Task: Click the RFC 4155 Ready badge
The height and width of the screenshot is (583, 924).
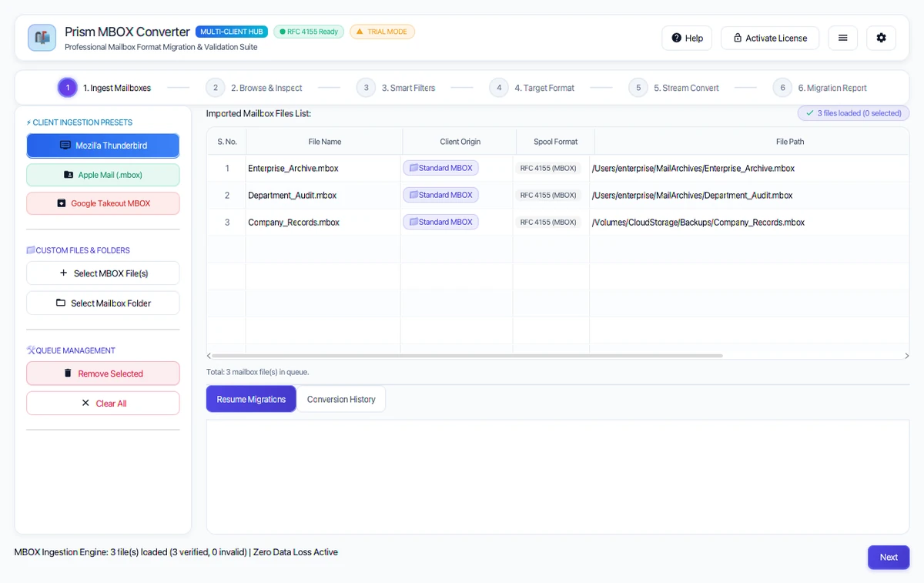Action: 309,32
